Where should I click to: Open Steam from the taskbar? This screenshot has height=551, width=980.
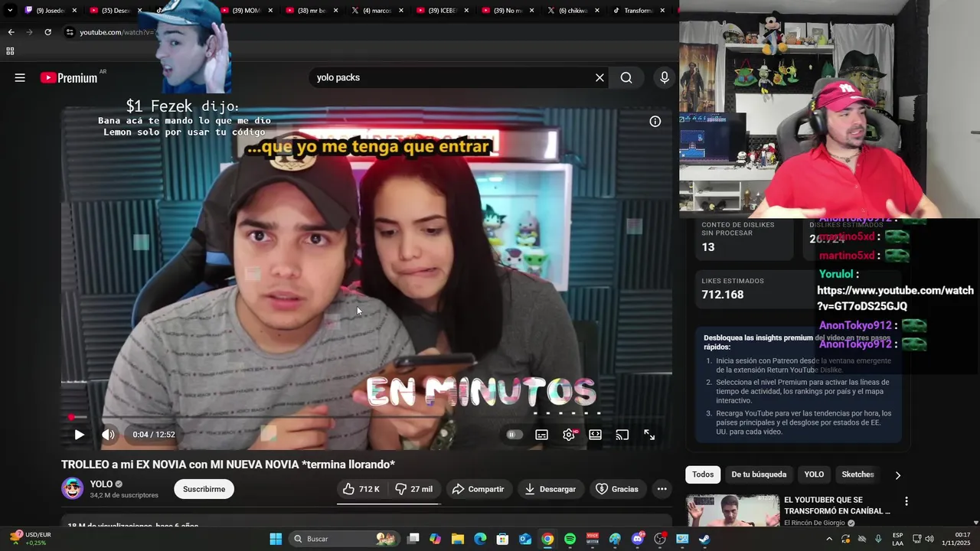click(x=704, y=539)
